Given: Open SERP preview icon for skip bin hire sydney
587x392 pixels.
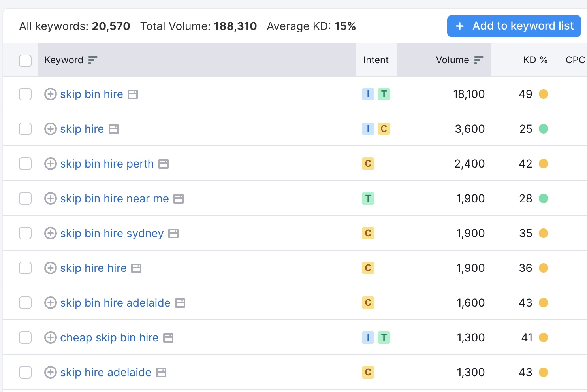Looking at the screenshot, I should [173, 233].
